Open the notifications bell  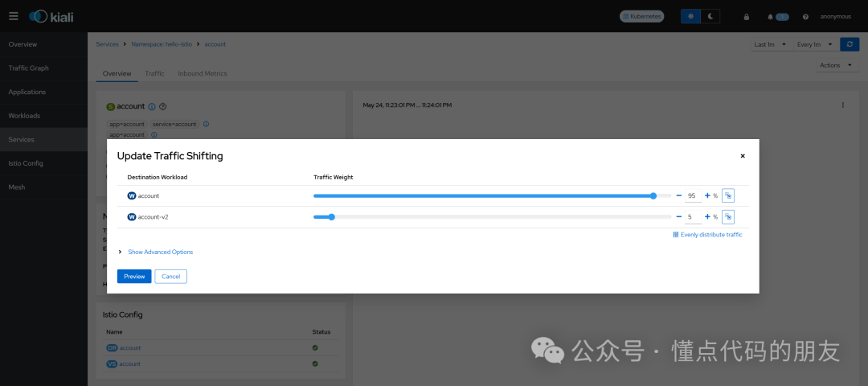[x=770, y=17]
